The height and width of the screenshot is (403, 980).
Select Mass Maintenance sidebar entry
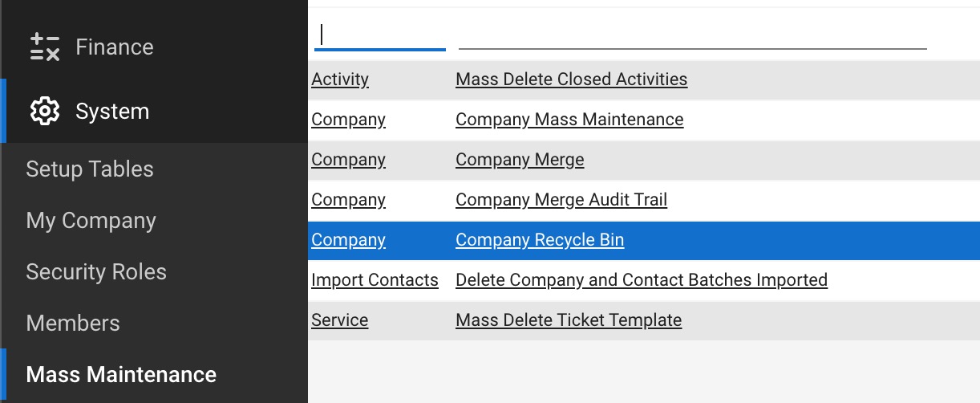(121, 375)
